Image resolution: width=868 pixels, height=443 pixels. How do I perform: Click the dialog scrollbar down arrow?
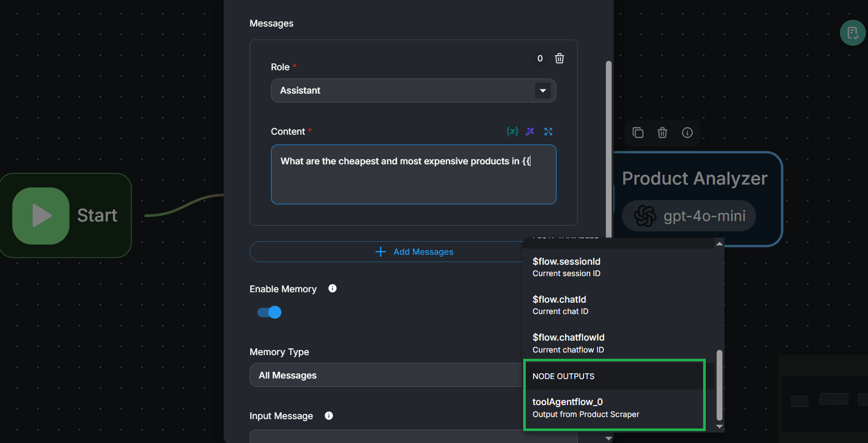tap(608, 438)
